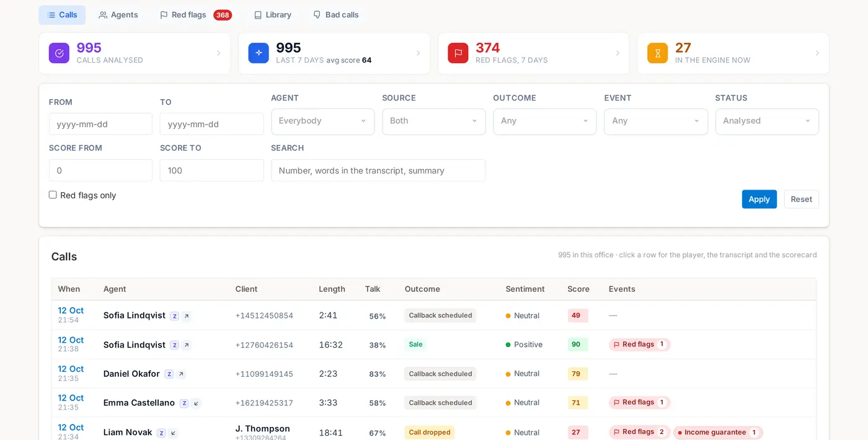The image size is (868, 440).
Task: Click the orange hourglass In The Engine icon
Action: pyautogui.click(x=658, y=53)
